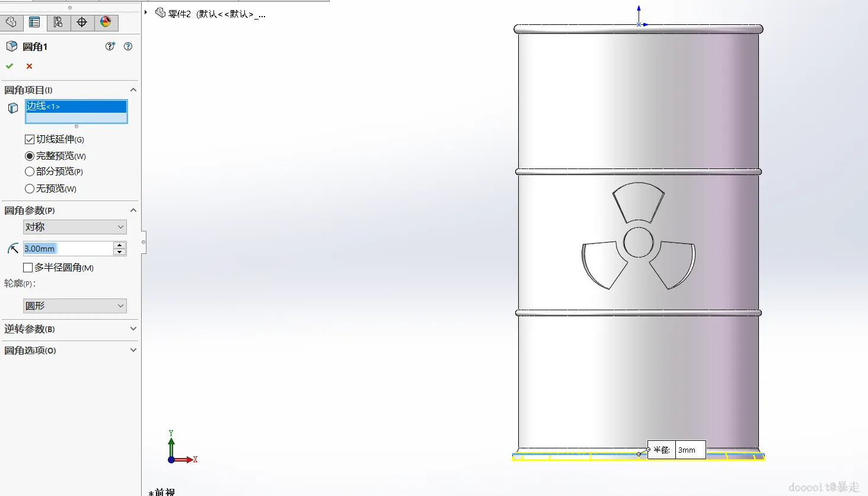Viewport: 868px width, 496px height.
Task: Open the 圆形 profile dropdown
Action: point(75,306)
